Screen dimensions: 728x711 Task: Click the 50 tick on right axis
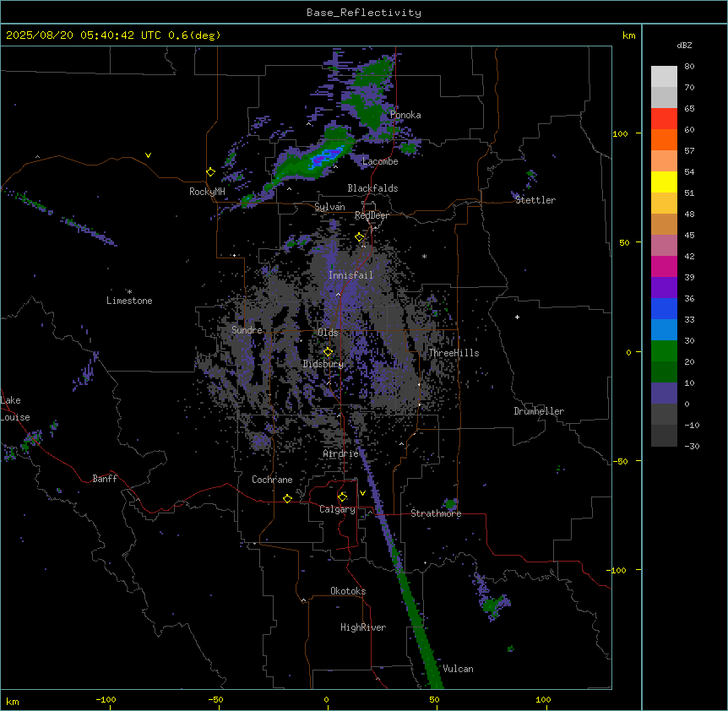[624, 242]
